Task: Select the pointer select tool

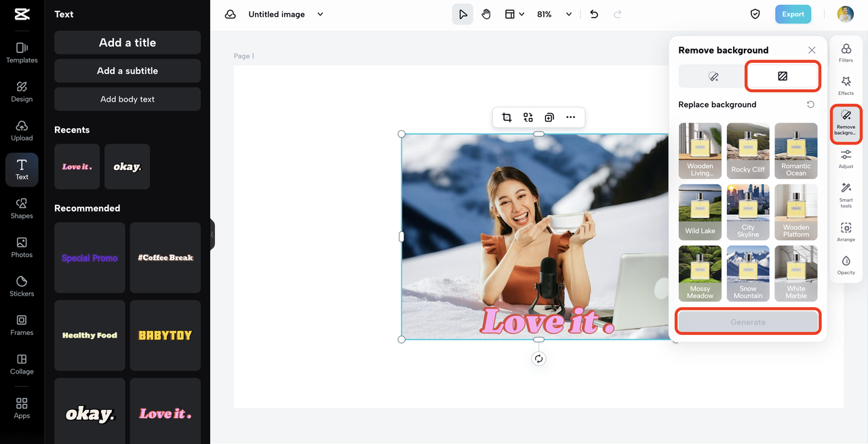Action: tap(462, 14)
